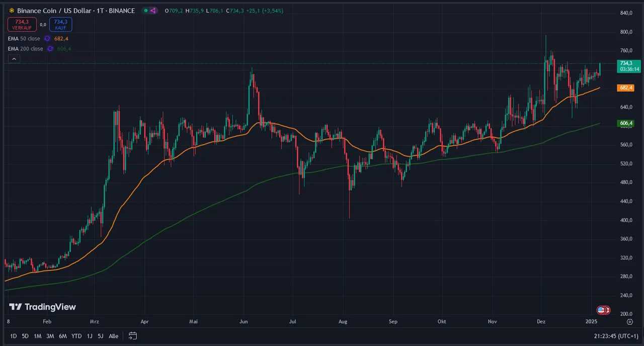Select the 1D time range

tap(14, 336)
